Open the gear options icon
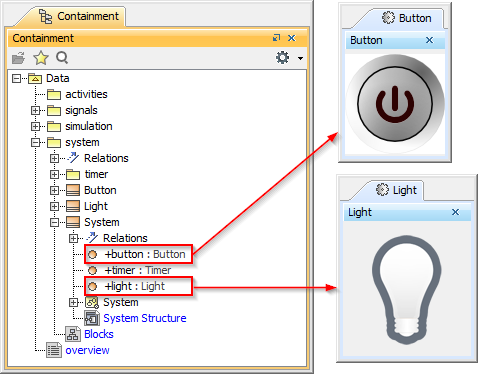Viewport: 482px width, 377px height. click(x=282, y=58)
